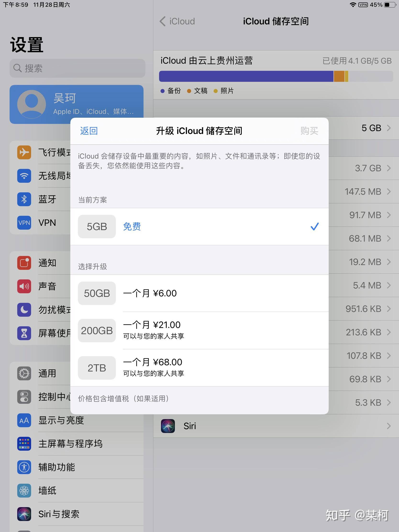Screen dimensions: 399x532
Task: Tap the Control Center (控制中心) icon
Action: tap(24, 397)
